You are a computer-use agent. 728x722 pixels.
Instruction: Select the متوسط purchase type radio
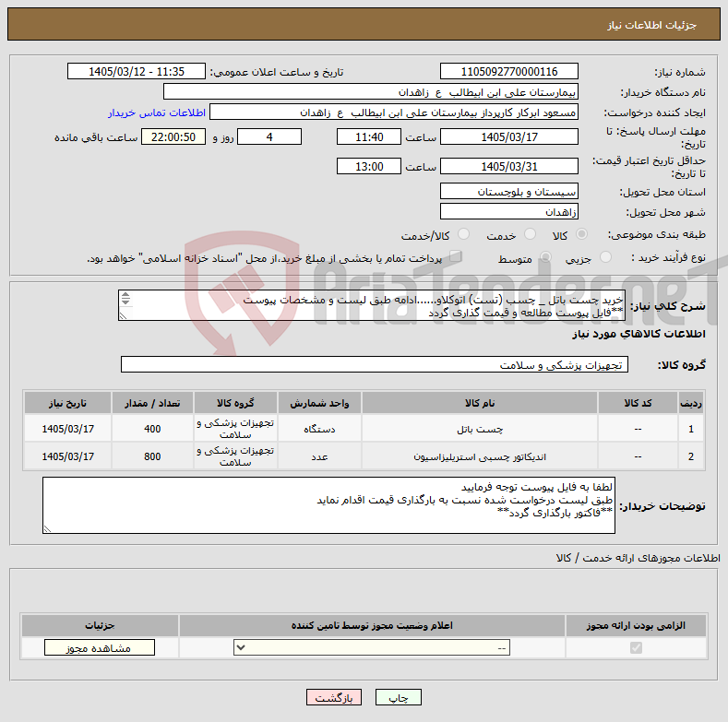(545, 257)
